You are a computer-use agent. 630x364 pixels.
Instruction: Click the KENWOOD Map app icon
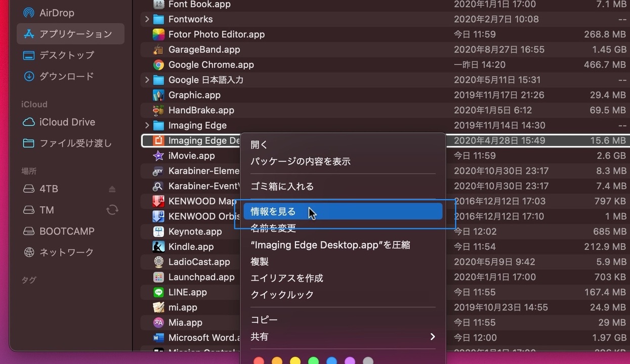[159, 201]
